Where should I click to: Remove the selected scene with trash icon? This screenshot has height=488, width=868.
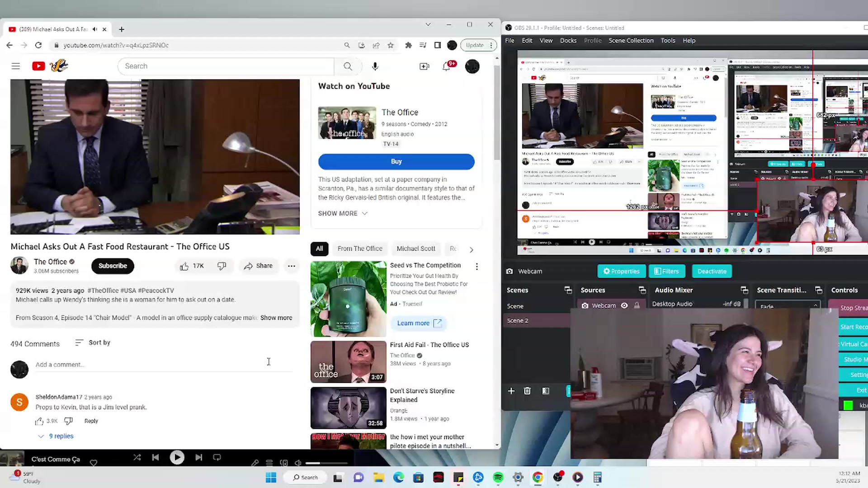[527, 391]
